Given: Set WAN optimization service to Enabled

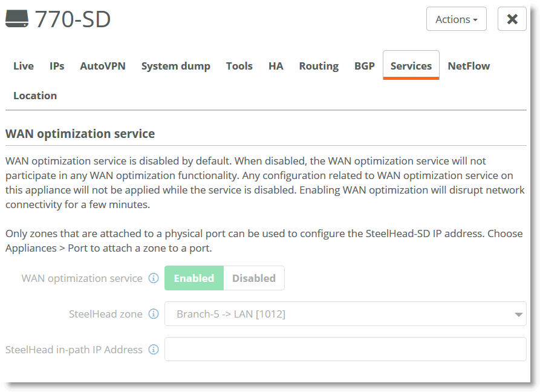Looking at the screenshot, I should click(194, 278).
